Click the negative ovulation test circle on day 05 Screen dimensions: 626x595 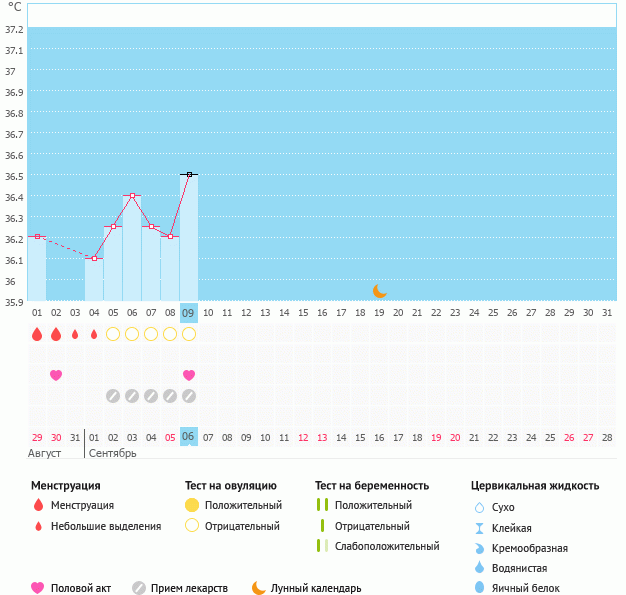[113, 334]
